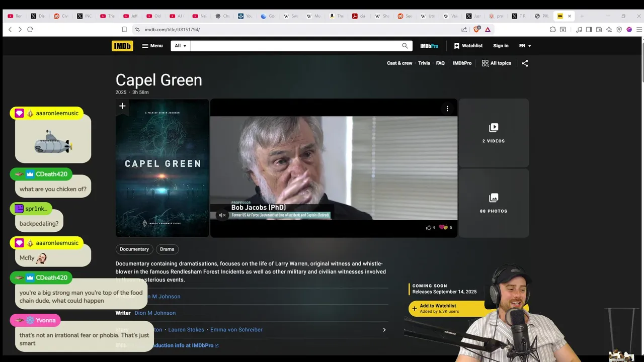Open Lauren Stokes star link
Viewport: 644px width, 362px height.
coord(186,330)
